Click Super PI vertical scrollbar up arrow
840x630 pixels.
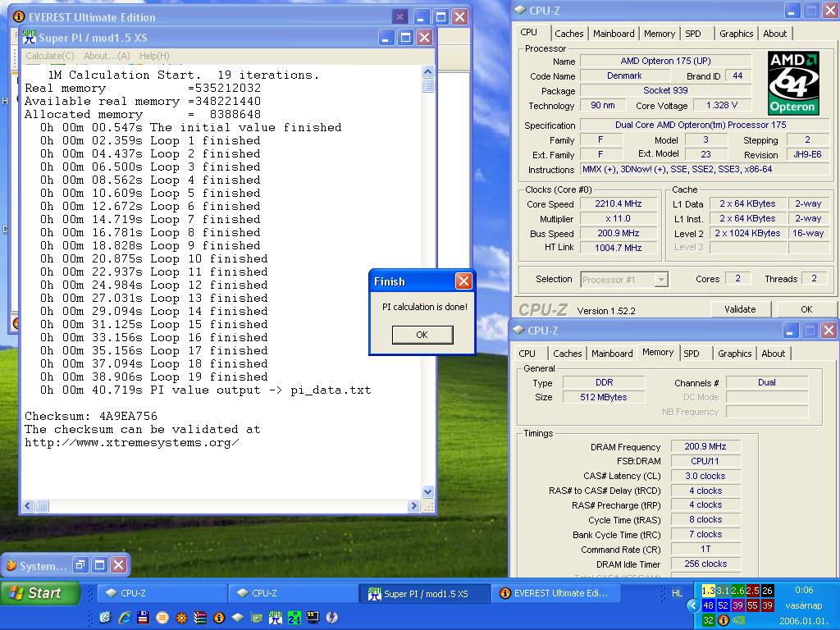pos(427,72)
